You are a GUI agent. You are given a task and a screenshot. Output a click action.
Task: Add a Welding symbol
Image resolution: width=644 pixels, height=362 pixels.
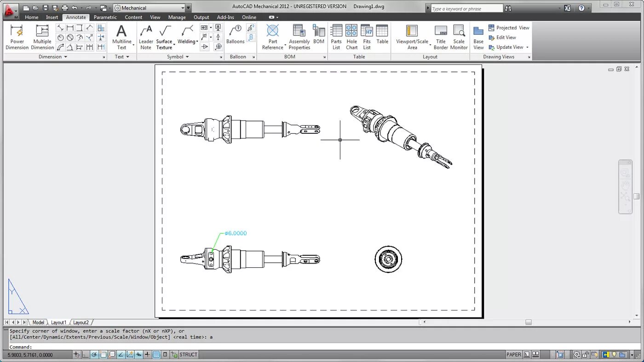[187, 35]
